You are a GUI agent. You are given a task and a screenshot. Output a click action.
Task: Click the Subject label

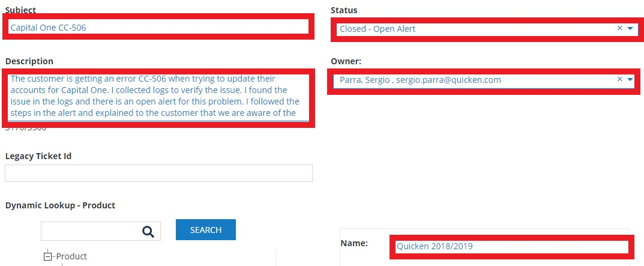pos(20,10)
